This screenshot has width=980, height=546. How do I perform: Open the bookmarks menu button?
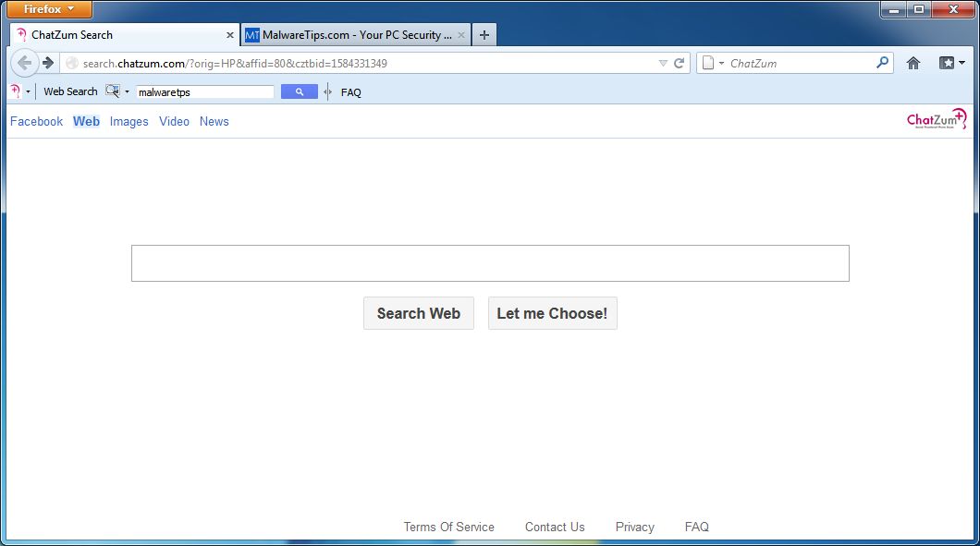point(952,63)
